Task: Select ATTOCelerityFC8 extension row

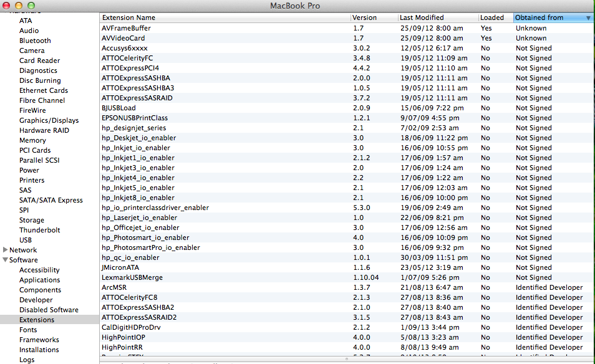Action: tap(347, 297)
